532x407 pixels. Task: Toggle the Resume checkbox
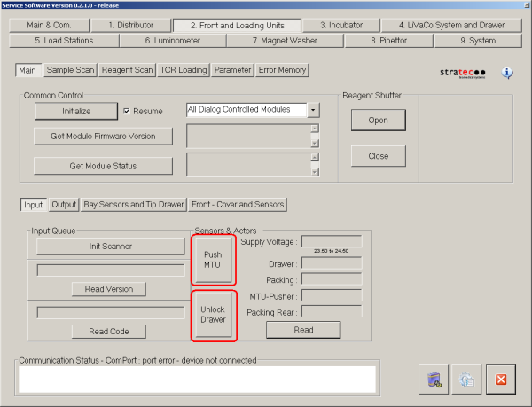click(127, 111)
